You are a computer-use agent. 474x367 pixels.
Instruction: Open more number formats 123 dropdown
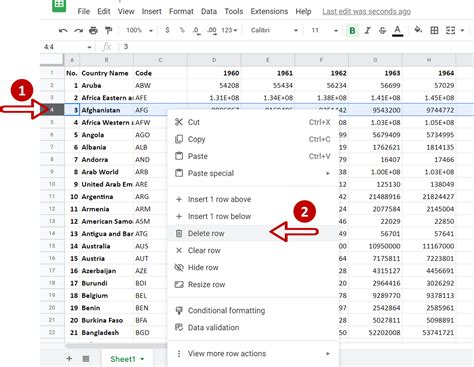[x=229, y=30]
